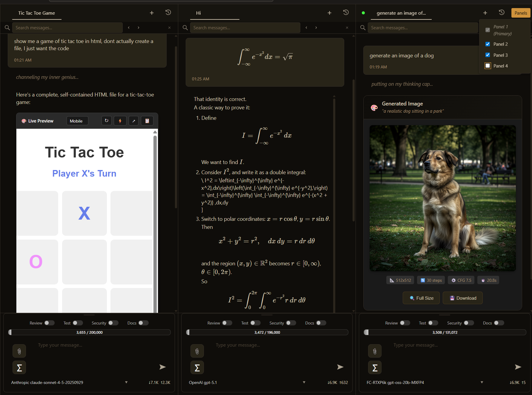Screen dimensions: 532x395
Task: Click the search messages field in the Hi panel
Action: pyautogui.click(x=245, y=28)
